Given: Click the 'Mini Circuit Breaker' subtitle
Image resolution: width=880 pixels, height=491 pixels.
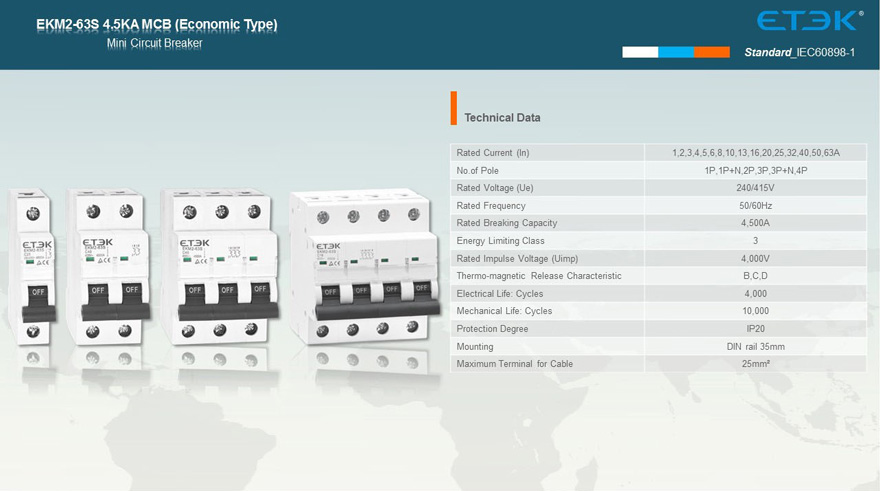Looking at the screenshot, I should [x=154, y=43].
